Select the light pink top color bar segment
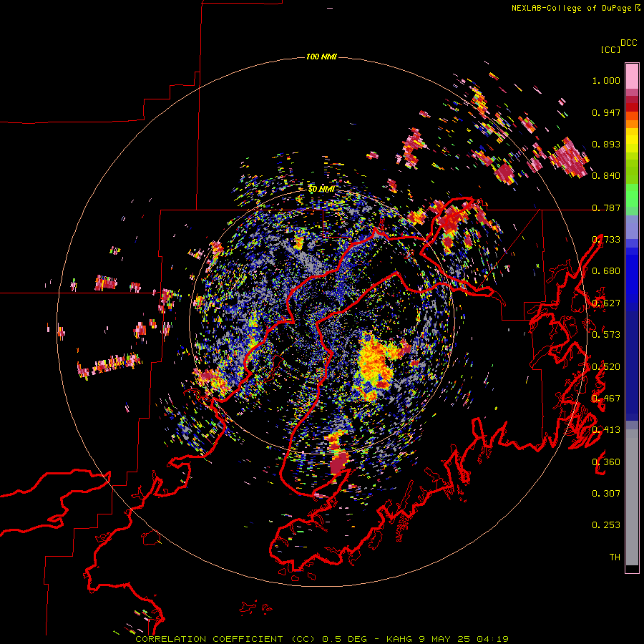The width and height of the screenshot is (644, 644). point(632,76)
